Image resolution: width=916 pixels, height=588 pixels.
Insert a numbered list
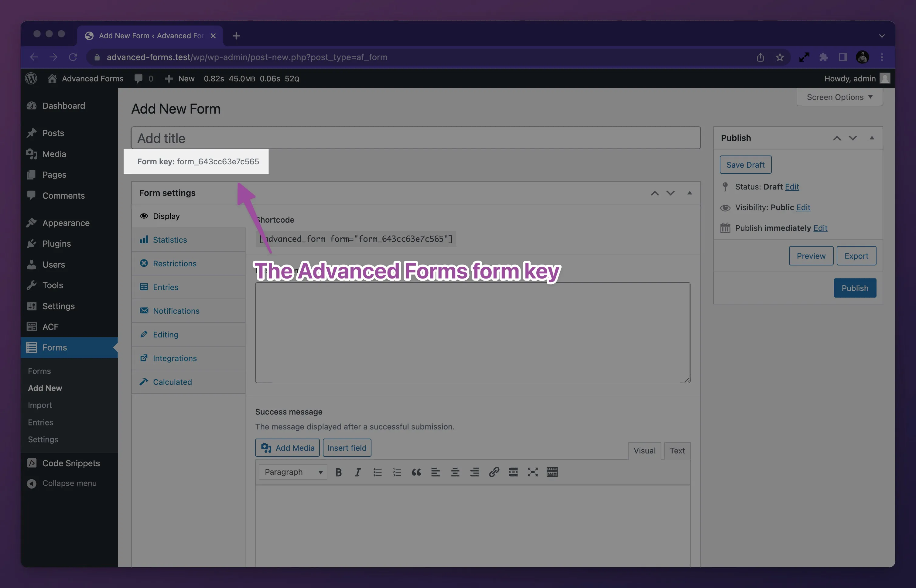(397, 472)
